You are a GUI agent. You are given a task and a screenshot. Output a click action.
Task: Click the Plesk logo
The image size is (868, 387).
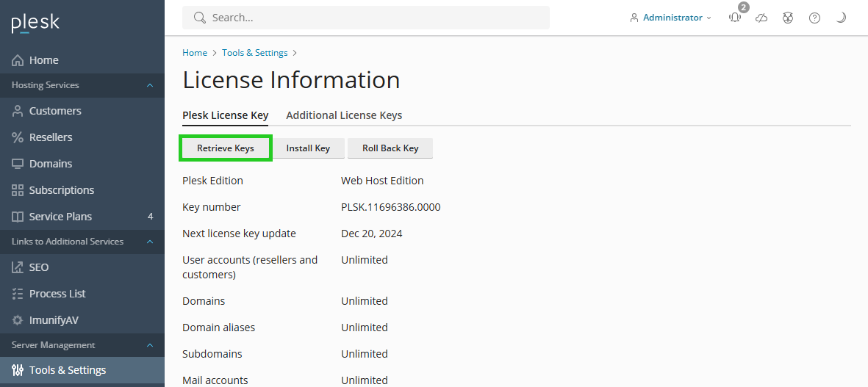35,23
